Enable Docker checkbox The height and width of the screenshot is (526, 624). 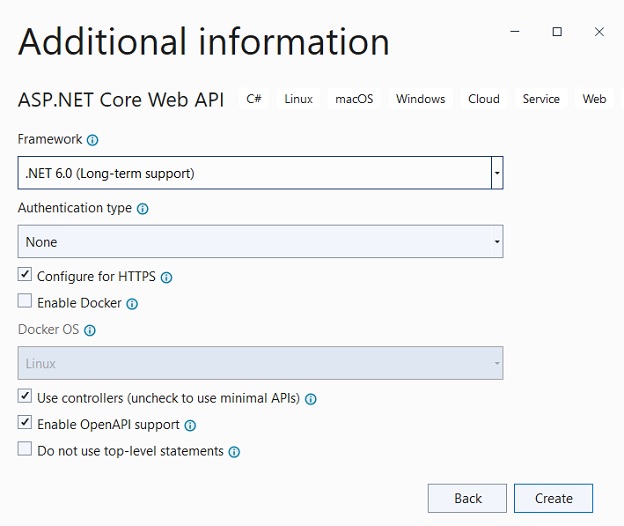pyautogui.click(x=25, y=302)
